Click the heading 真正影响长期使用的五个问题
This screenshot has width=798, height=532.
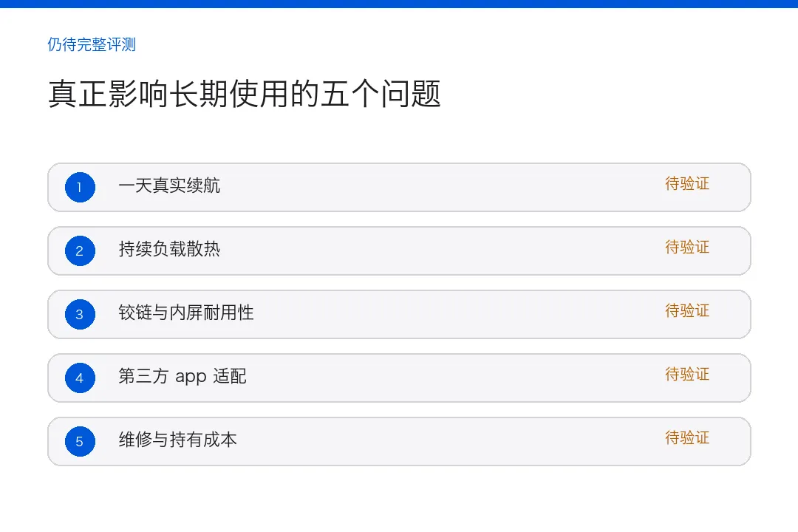[245, 94]
